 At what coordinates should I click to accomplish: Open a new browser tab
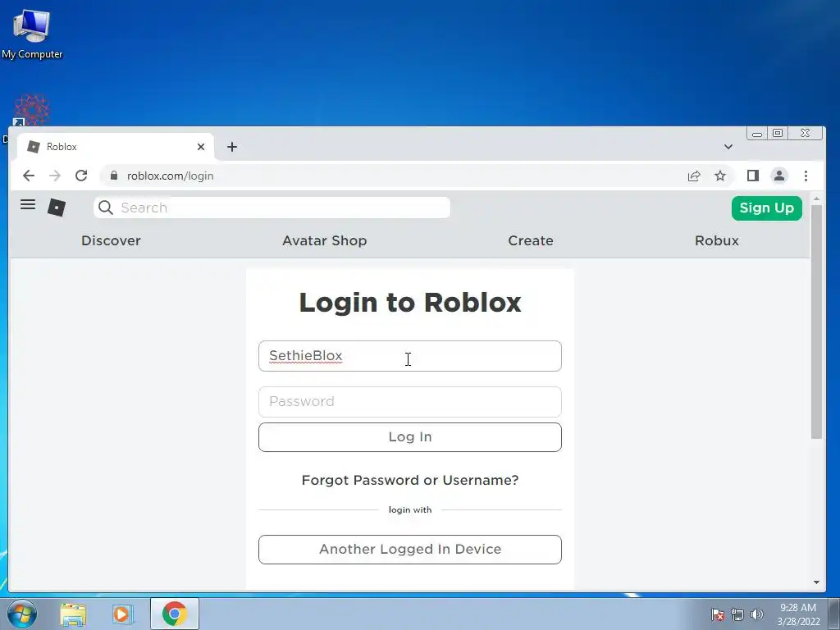coord(232,147)
